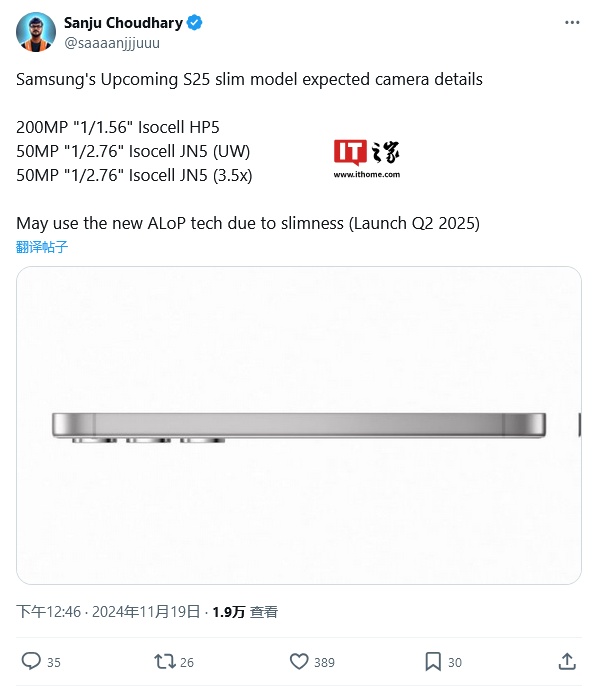Screen dimensions: 598x686
Task: Click the like count 389
Action: pyautogui.click(x=324, y=662)
